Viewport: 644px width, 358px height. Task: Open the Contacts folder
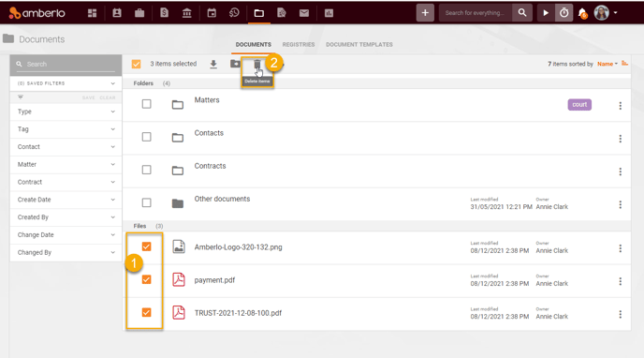pos(209,133)
